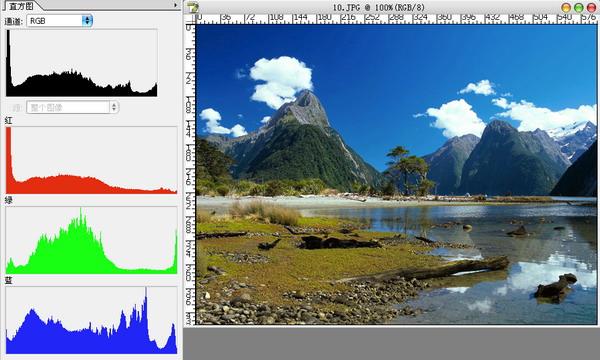Click the blue arrow stepper of RGB dropdown
This screenshot has width=600, height=360.
87,21
